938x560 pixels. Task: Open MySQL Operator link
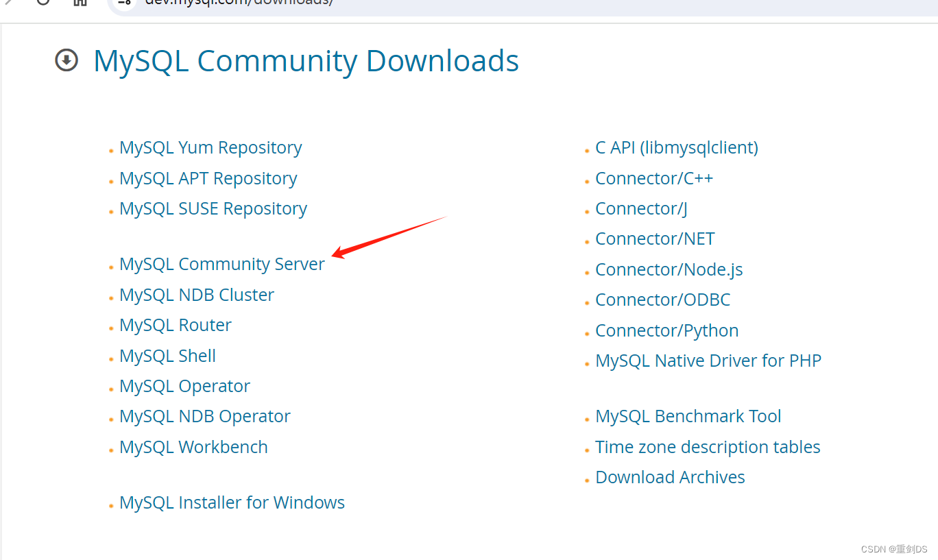[185, 386]
